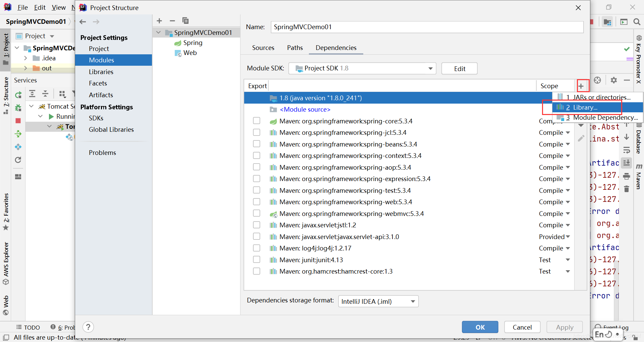Check export for junit:junit:4.13
The image size is (644, 342).
pos(257,260)
